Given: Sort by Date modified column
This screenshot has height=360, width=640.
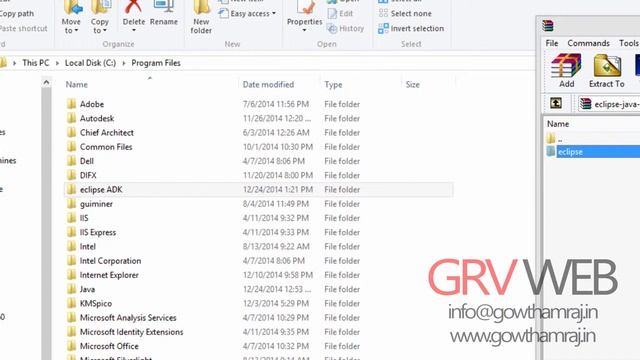Looking at the screenshot, I should (x=268, y=84).
